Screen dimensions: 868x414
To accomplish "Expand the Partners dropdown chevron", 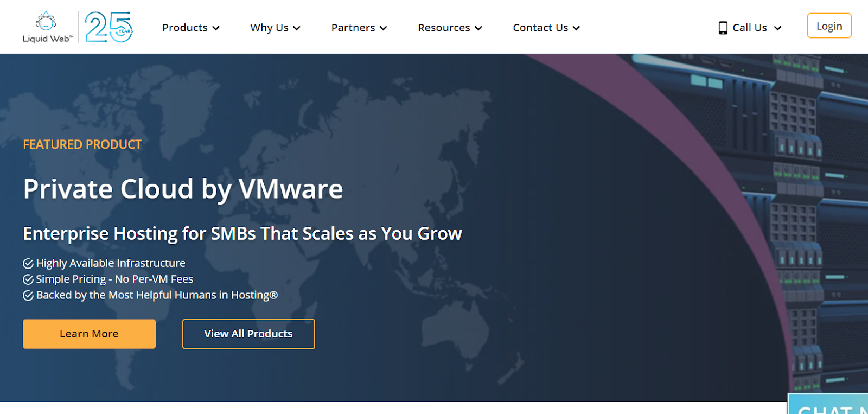I will pos(384,28).
